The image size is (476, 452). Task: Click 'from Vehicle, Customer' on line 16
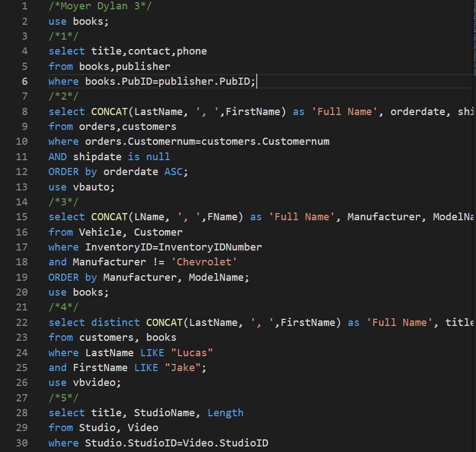(115, 232)
